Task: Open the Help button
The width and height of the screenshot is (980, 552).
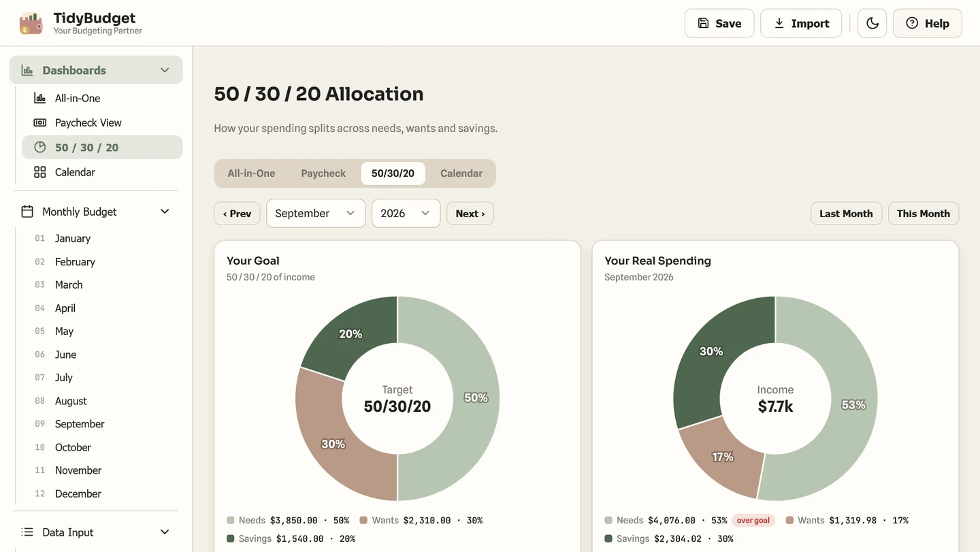Action: pyautogui.click(x=928, y=23)
